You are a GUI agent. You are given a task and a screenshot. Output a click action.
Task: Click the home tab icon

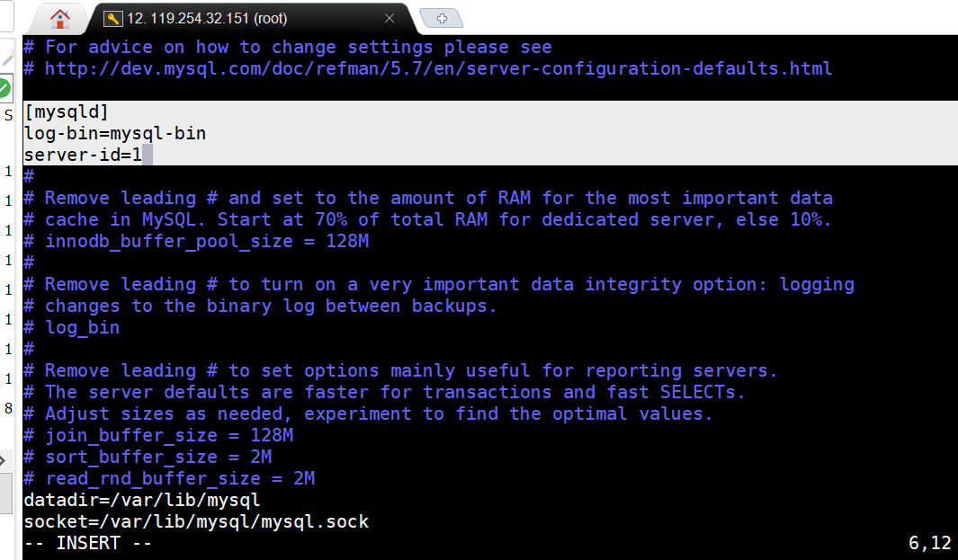click(59, 18)
